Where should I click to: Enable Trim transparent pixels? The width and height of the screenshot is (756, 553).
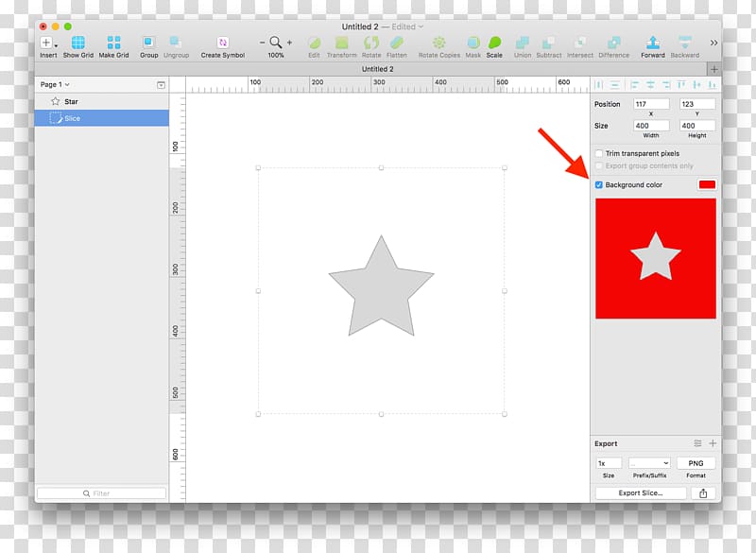tap(599, 153)
